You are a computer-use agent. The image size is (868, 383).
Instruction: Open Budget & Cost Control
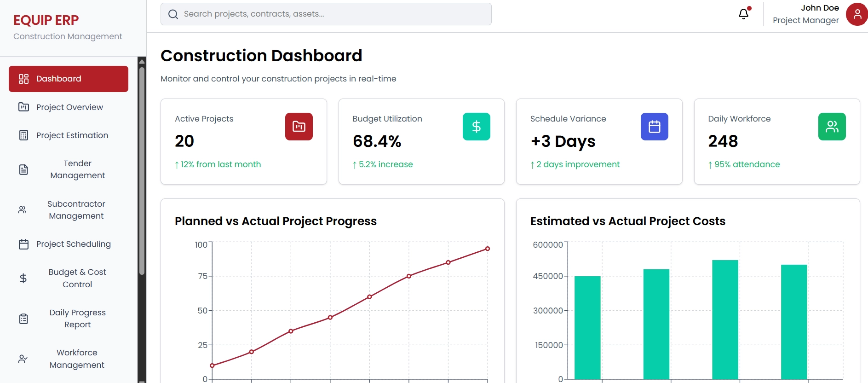(77, 278)
